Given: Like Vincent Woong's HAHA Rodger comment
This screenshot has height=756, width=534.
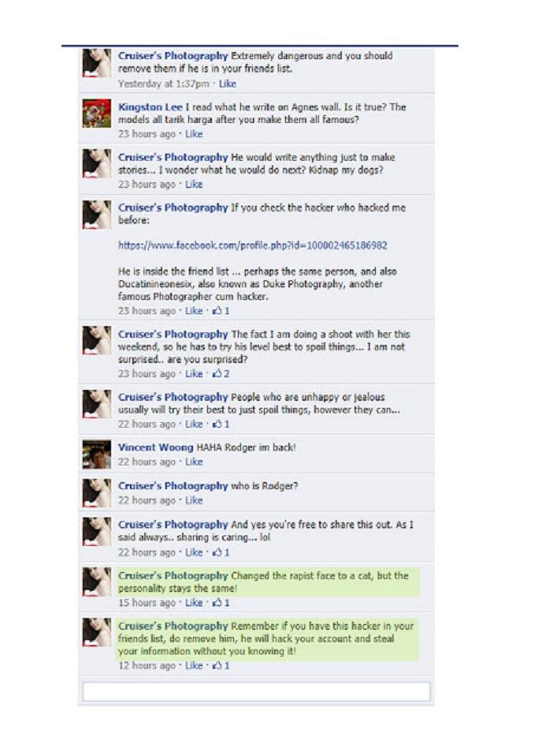Looking at the screenshot, I should click(194, 462).
